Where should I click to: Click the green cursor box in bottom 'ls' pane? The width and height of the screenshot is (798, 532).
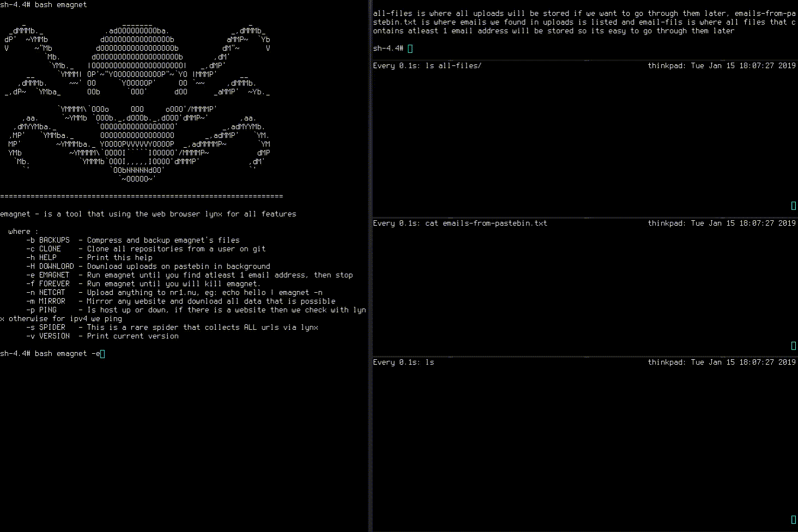pos(794,519)
